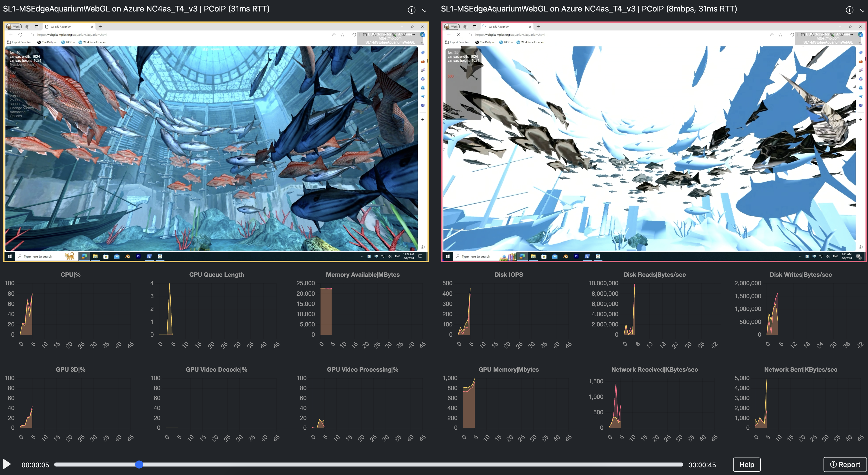Expand the right 8mbps session video to fullscreen

[x=862, y=10]
